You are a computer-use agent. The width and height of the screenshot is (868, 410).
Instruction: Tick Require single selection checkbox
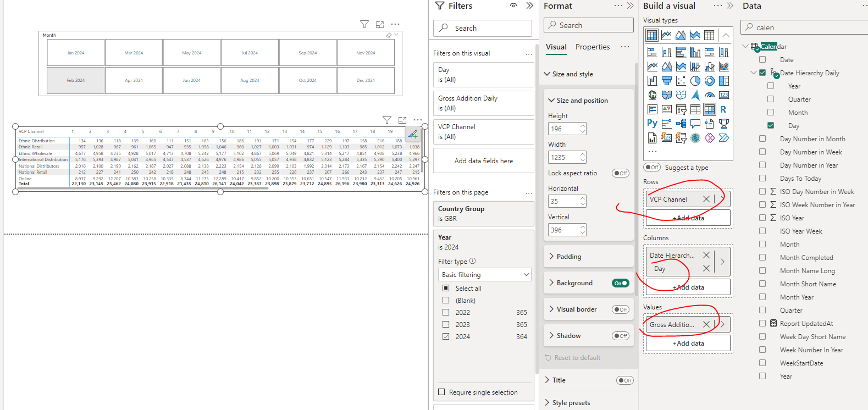click(x=441, y=392)
